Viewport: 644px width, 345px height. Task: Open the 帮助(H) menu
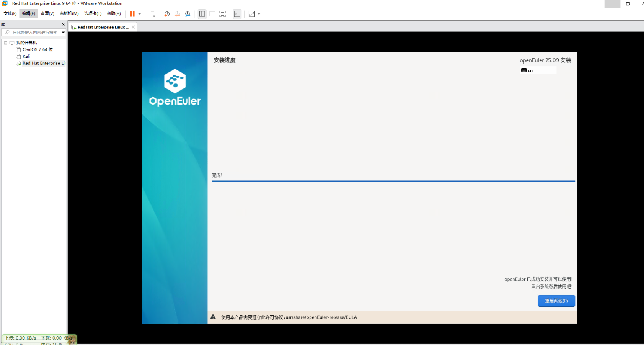114,13
